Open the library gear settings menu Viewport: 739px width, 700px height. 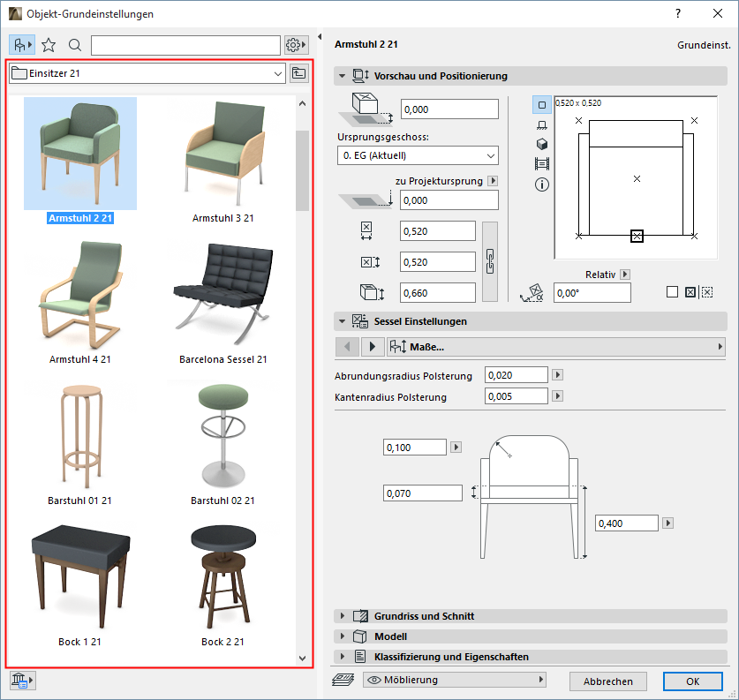[x=296, y=45]
